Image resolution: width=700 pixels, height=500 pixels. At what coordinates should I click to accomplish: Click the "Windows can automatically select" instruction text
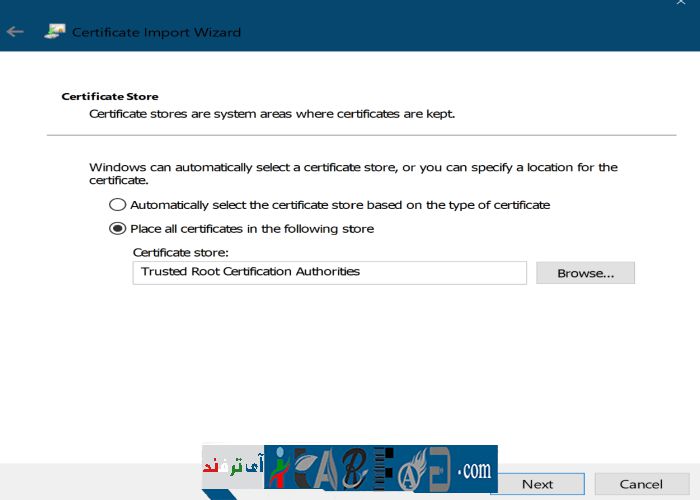point(353,167)
